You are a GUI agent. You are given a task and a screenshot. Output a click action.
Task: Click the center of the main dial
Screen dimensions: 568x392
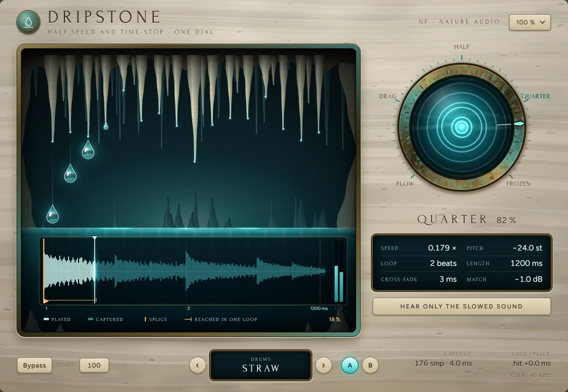[461, 127]
